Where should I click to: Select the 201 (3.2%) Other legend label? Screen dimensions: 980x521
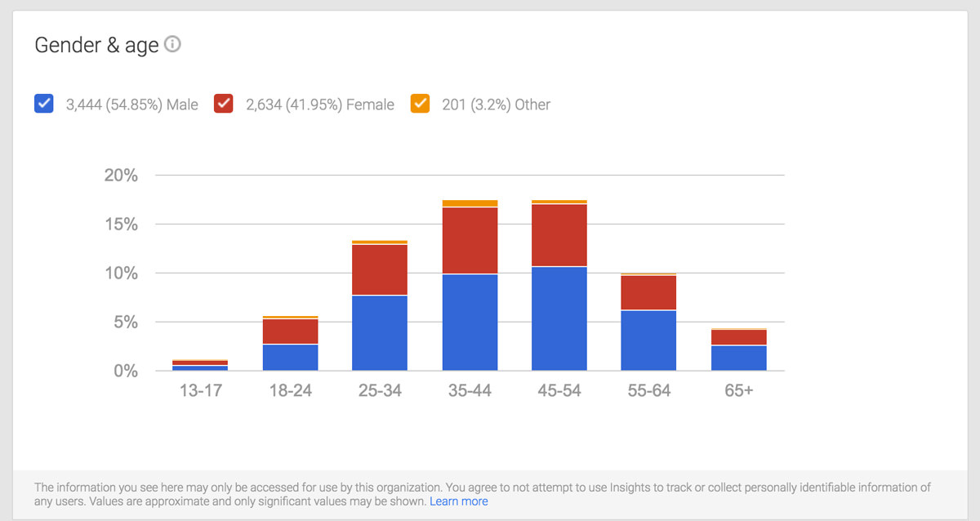(x=496, y=105)
